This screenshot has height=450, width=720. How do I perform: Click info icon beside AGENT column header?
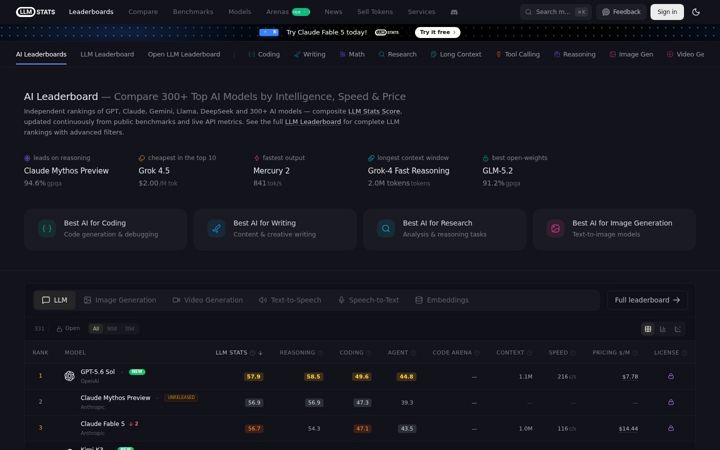(x=413, y=353)
